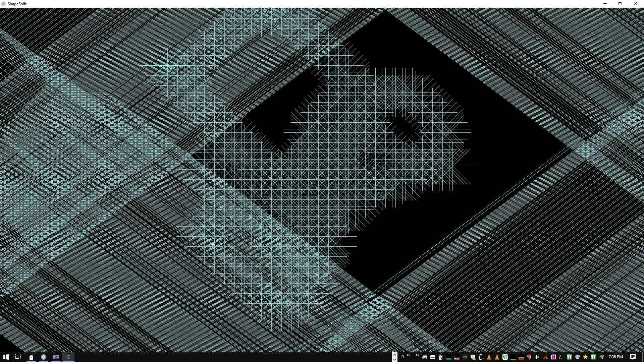The height and width of the screenshot is (362, 644).
Task: Open the OneNote tray icon
Action: [x=553, y=357]
